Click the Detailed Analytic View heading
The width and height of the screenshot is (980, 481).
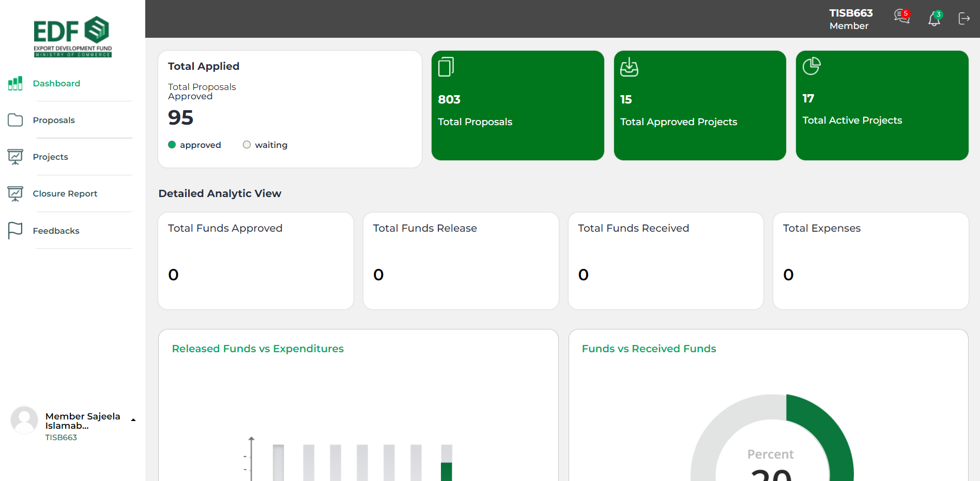220,193
